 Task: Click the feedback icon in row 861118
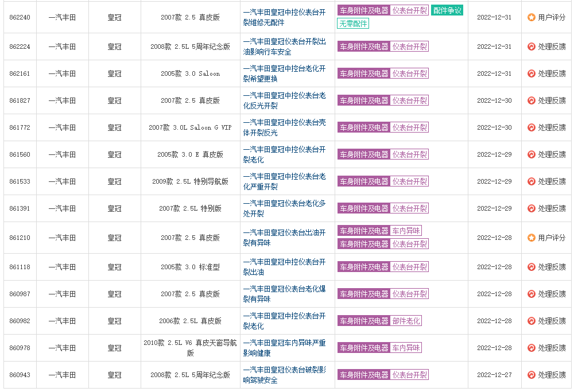coord(531,267)
